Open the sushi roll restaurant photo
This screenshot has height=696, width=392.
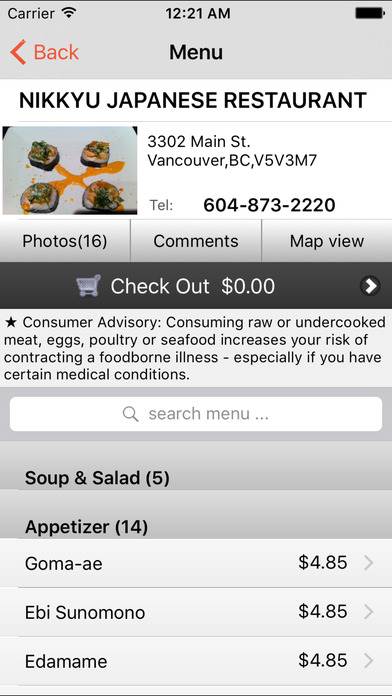(x=70, y=170)
